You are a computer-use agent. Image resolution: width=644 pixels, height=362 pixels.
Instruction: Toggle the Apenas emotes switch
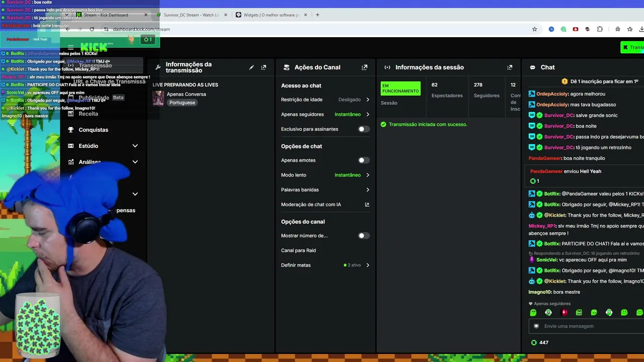(364, 160)
